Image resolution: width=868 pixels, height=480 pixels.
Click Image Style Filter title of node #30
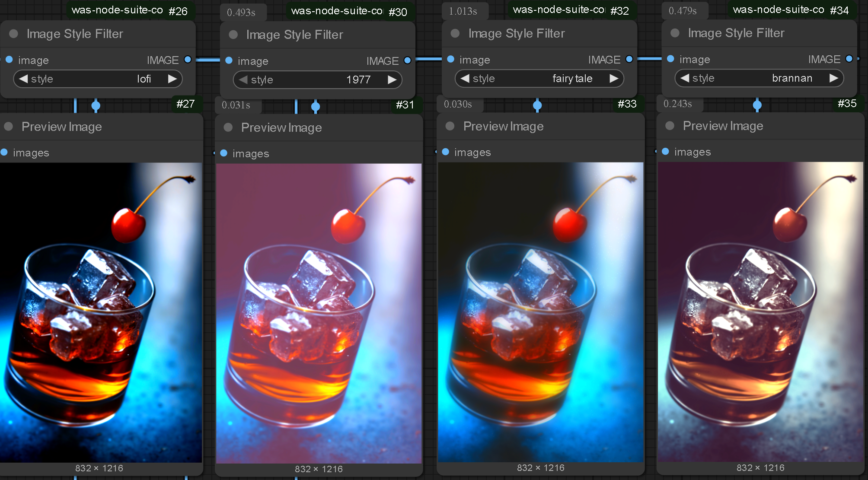295,35
